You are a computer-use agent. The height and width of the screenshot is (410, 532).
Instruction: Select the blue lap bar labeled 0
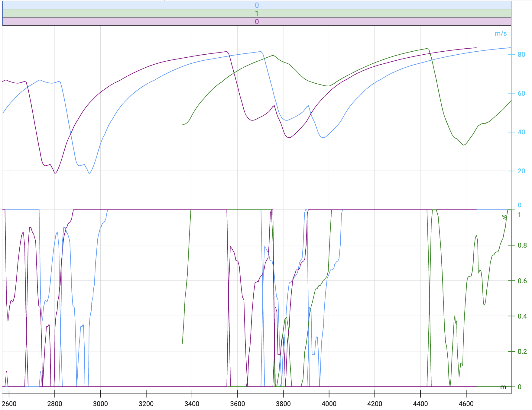click(x=257, y=5)
